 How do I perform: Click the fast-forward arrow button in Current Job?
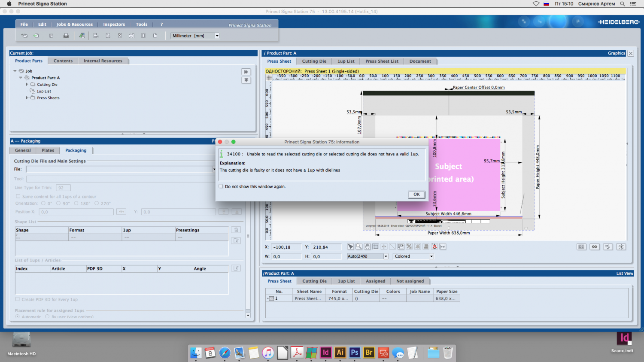(x=246, y=72)
